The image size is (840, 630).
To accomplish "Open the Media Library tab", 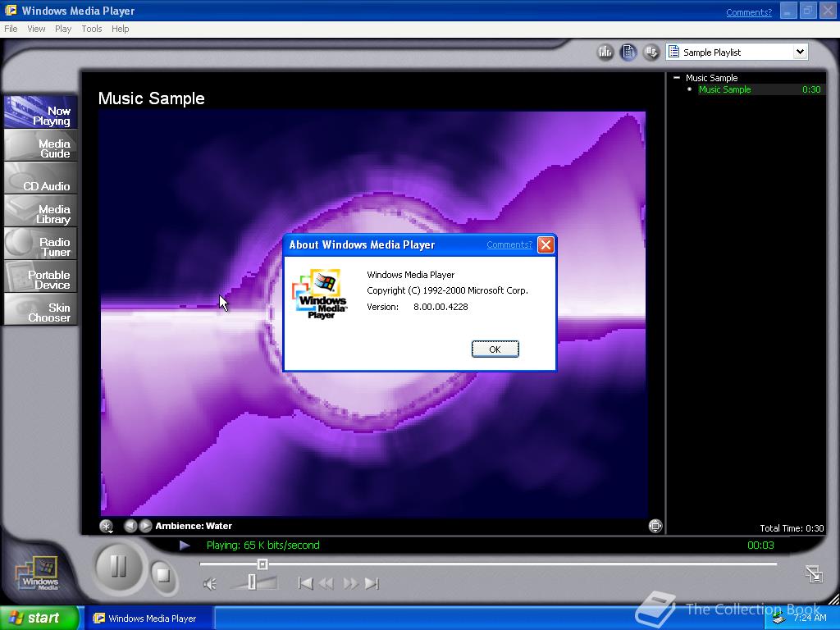I will [x=41, y=211].
